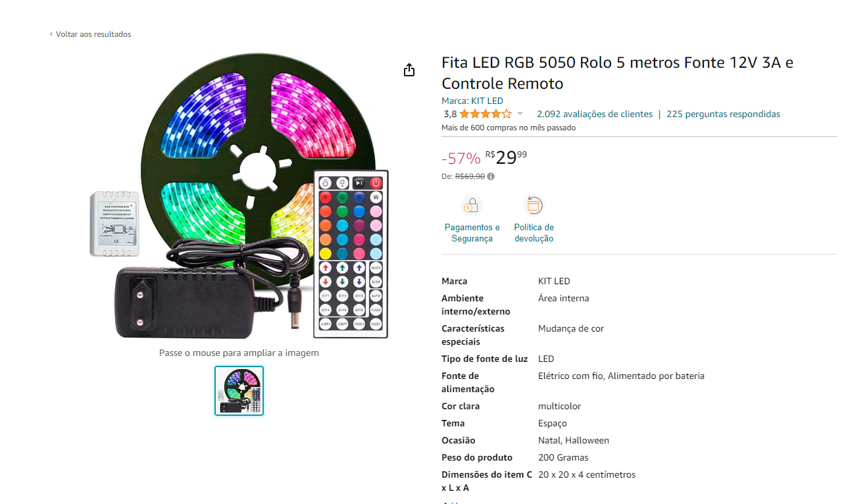Viewport: 850px width, 504px height.
Task: Click the main LED strip product image
Action: tap(239, 196)
